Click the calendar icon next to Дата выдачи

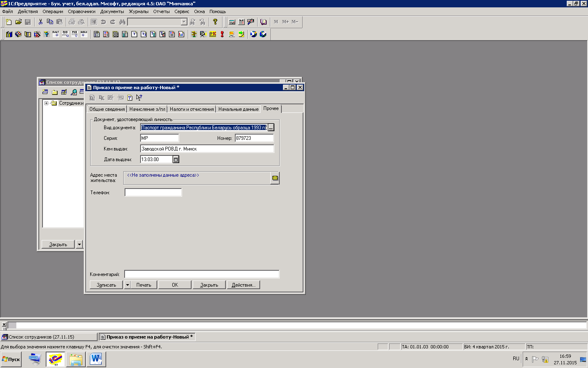point(176,159)
